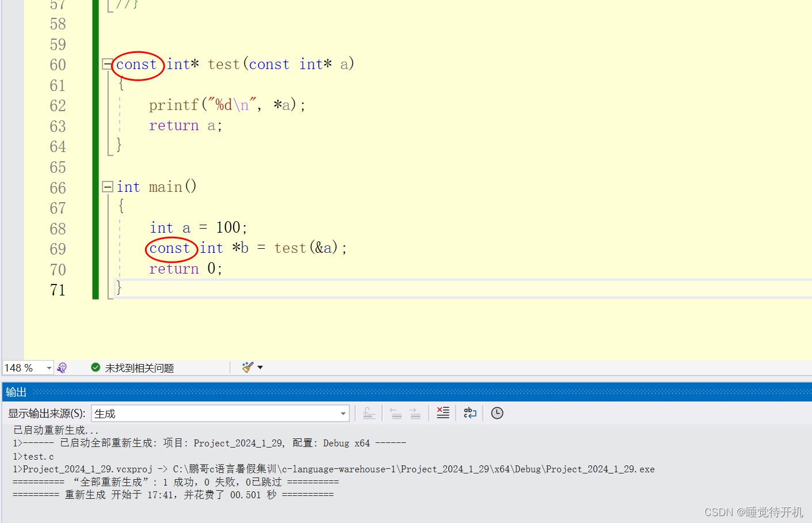This screenshot has width=812, height=523.
Task: Go to the next message icon
Action: coord(415,413)
